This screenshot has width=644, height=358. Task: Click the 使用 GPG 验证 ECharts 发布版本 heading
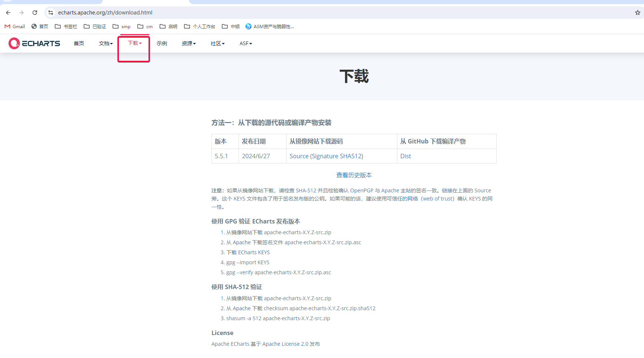256,221
